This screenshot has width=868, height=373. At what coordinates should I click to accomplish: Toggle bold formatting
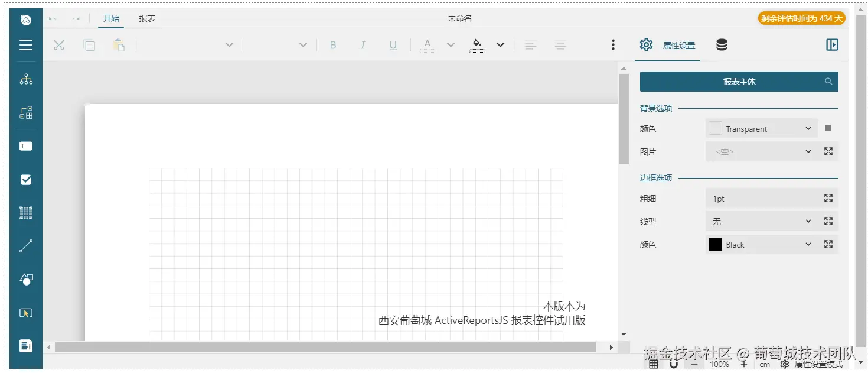point(333,45)
